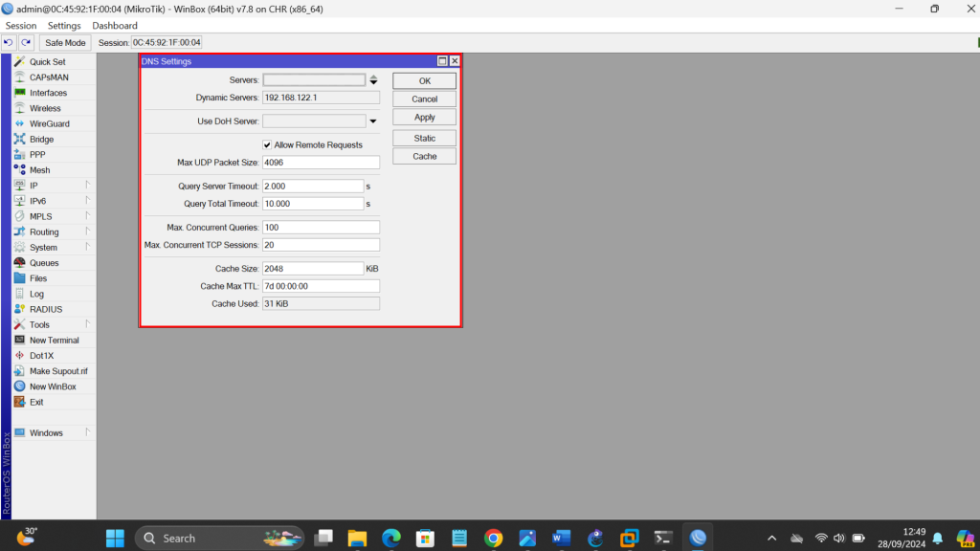This screenshot has width=980, height=551.
Task: Click the undo arrow in toolbar
Action: tap(9, 43)
